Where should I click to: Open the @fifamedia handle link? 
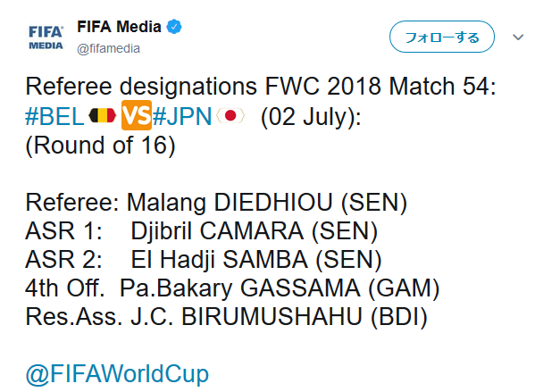tap(108, 48)
